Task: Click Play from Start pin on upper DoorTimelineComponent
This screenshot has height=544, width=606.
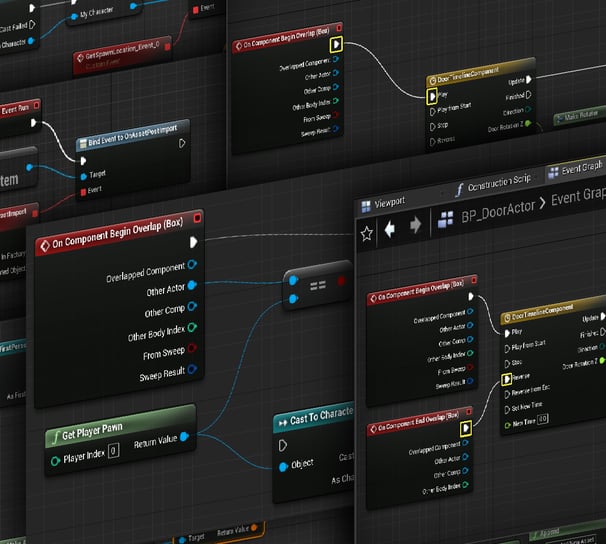Action: pos(432,112)
